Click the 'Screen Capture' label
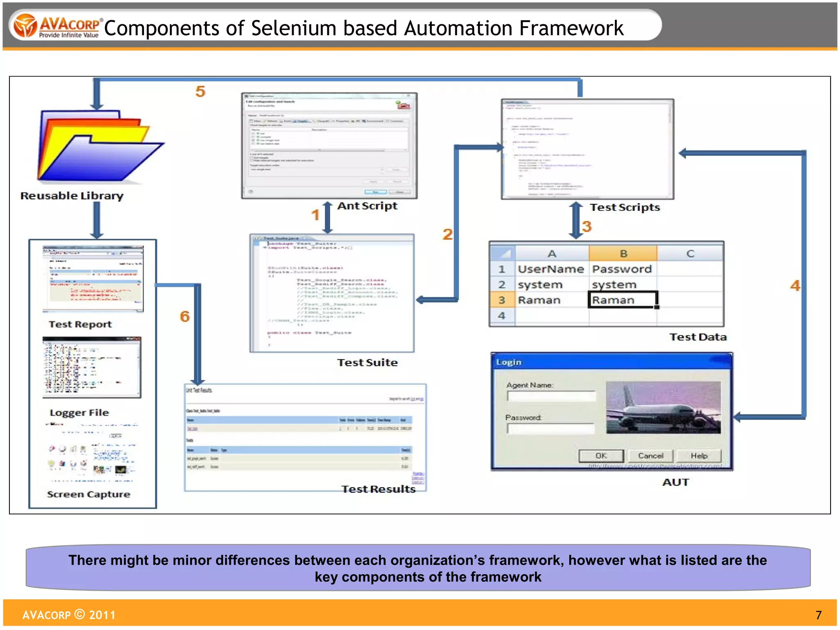Image resolution: width=840 pixels, height=630 pixels. [x=89, y=494]
